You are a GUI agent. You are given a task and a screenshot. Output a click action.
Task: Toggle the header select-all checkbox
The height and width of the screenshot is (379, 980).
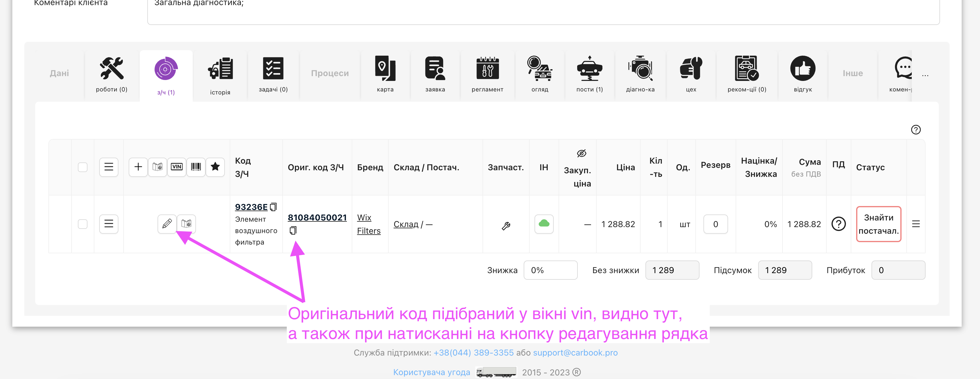pos(83,167)
